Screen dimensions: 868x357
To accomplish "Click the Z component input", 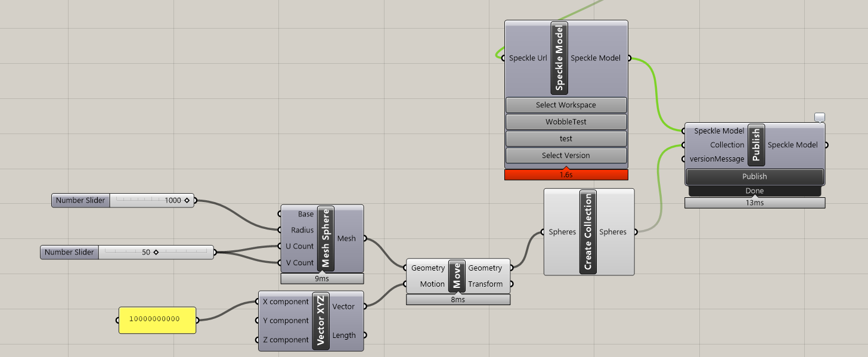I will 286,340.
